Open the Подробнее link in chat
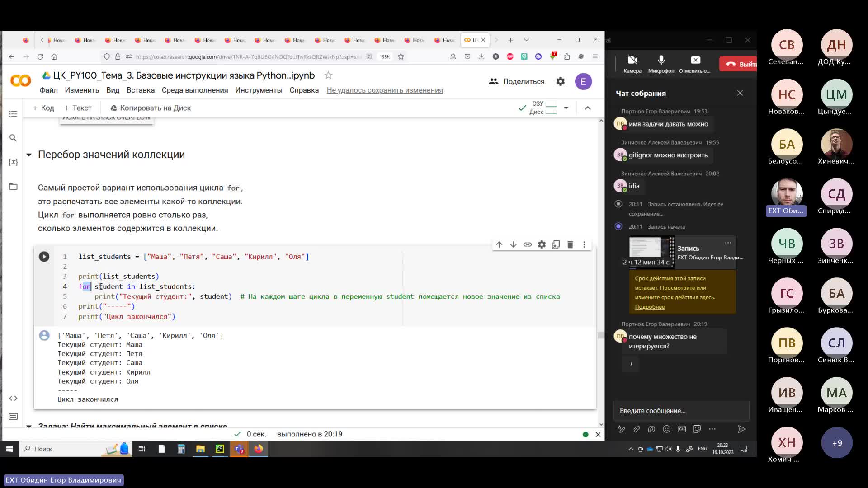 click(x=650, y=307)
